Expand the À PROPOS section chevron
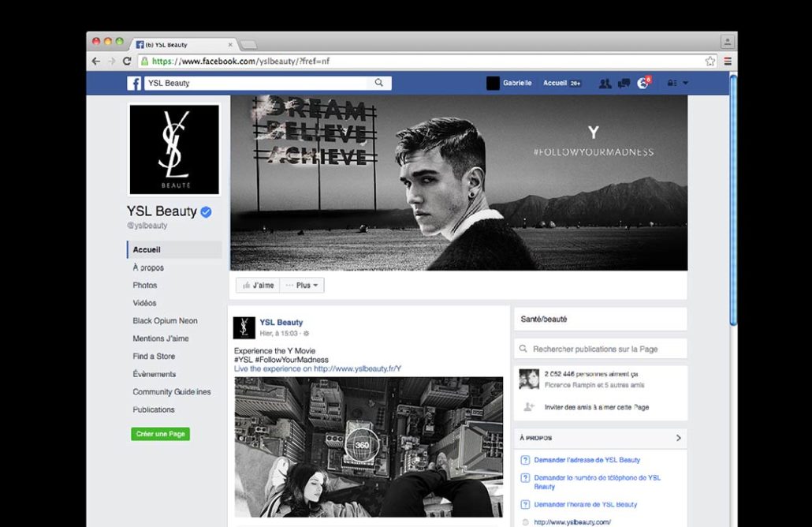 click(679, 438)
